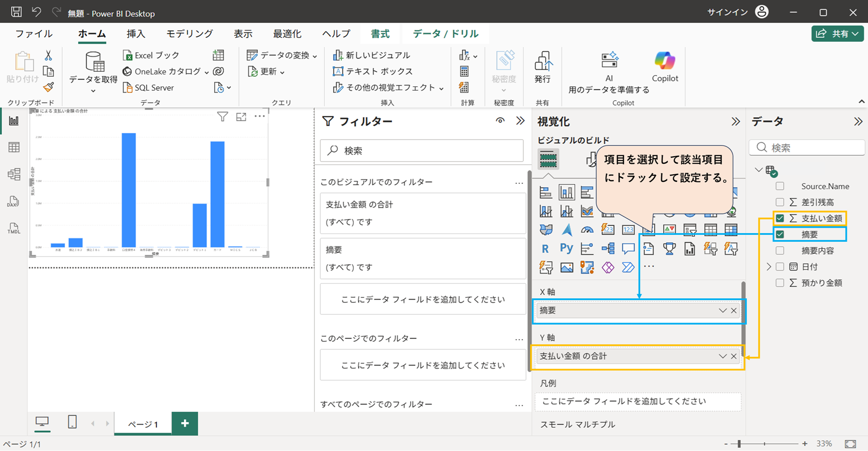Select the gauge visual
The width and height of the screenshot is (868, 451).
coord(587,230)
